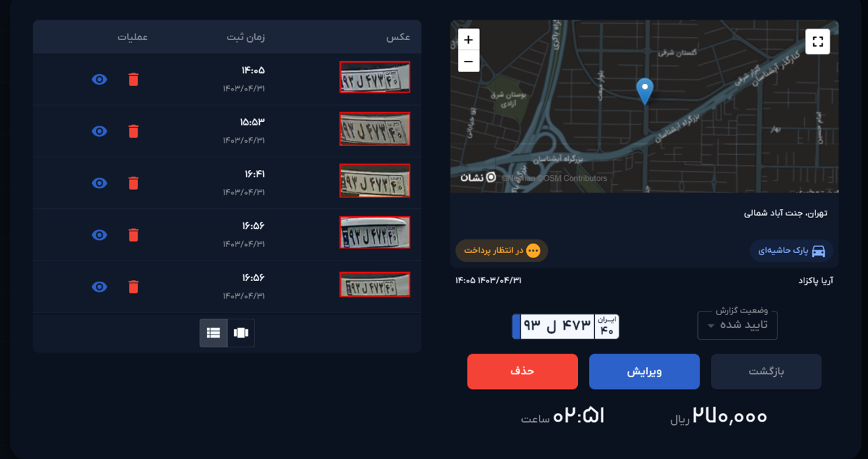
Task: Show the 15:53 plate photo via eye icon
Action: (x=100, y=131)
